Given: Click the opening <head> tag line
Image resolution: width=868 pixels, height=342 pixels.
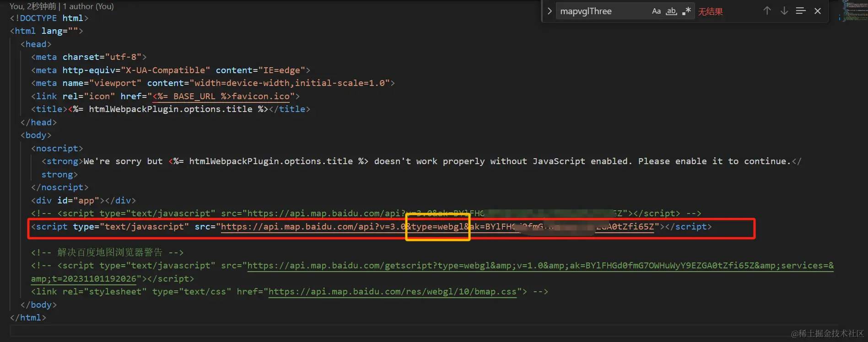Looking at the screenshot, I should pyautogui.click(x=36, y=44).
